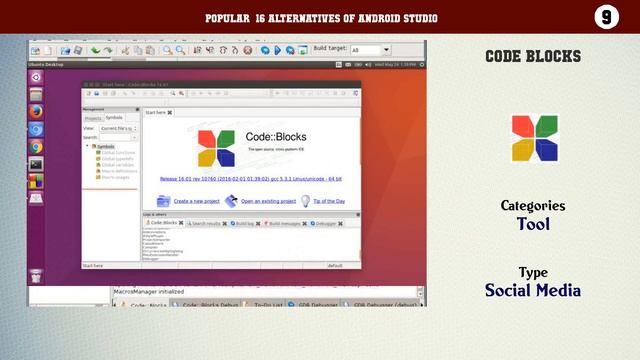Click the Replace magnifier icon in the outer toolbar
The image size is (640, 360).
[x=180, y=51]
